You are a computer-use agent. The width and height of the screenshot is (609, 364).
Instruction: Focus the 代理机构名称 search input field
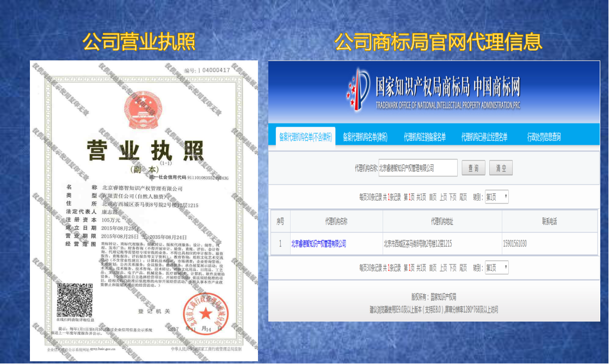tap(418, 168)
